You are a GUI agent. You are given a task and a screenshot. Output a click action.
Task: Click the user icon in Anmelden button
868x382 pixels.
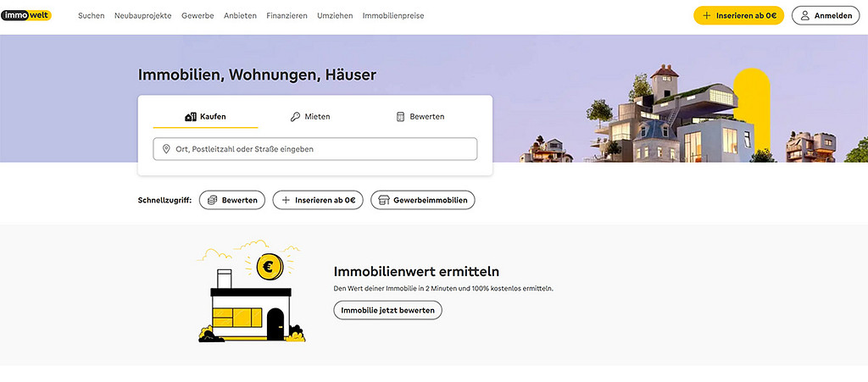(805, 15)
